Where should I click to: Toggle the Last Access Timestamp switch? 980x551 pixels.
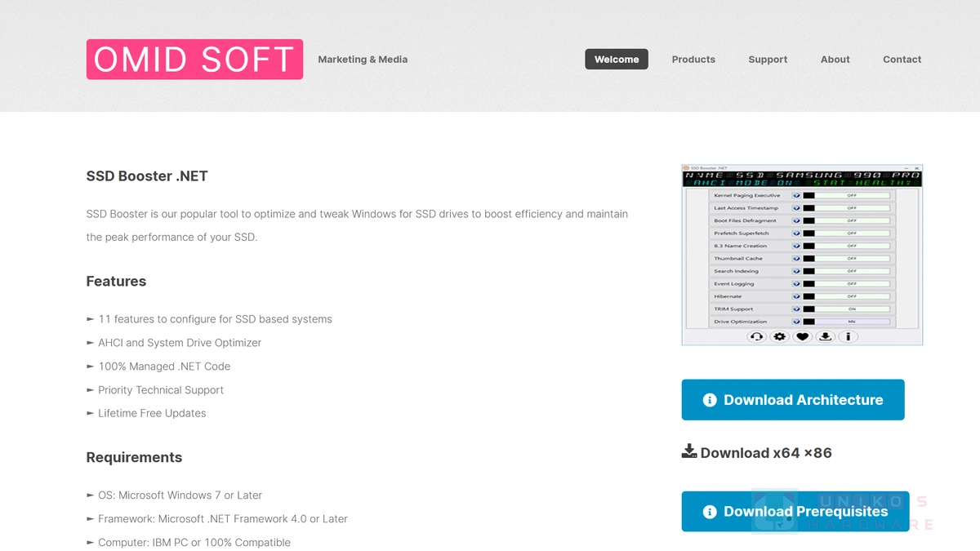pos(847,208)
